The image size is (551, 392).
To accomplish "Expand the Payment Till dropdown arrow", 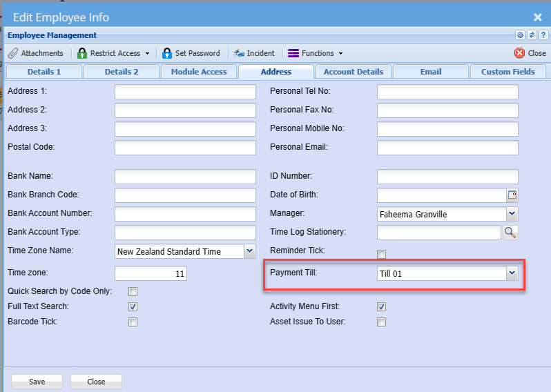I will pyautogui.click(x=512, y=273).
